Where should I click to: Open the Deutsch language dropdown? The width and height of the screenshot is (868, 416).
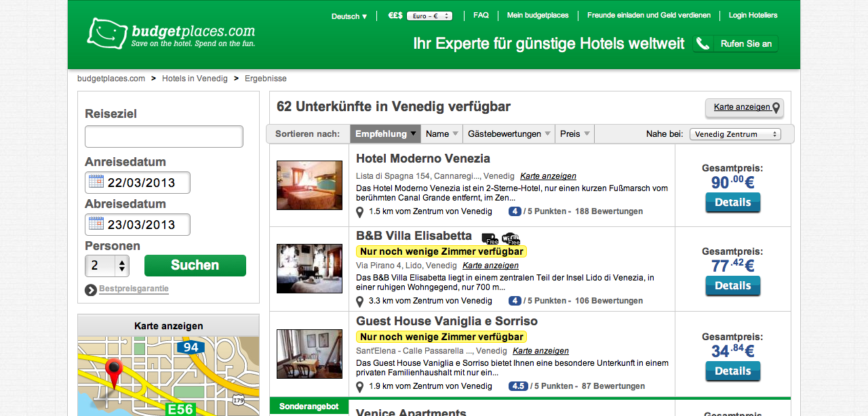click(x=349, y=16)
